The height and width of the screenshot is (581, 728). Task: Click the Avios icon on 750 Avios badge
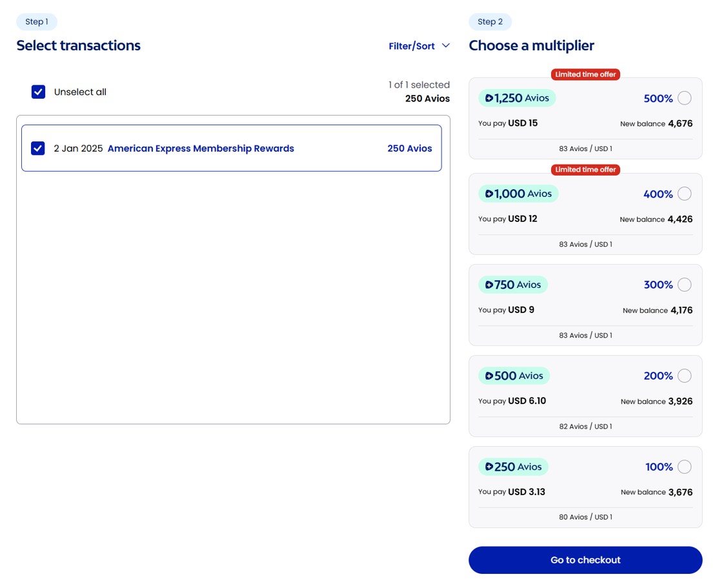[x=489, y=285]
